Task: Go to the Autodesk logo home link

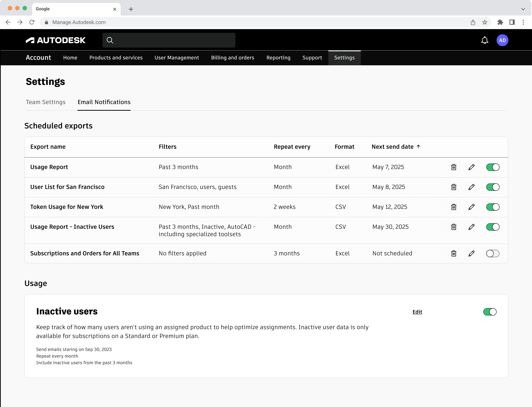Action: coord(56,40)
